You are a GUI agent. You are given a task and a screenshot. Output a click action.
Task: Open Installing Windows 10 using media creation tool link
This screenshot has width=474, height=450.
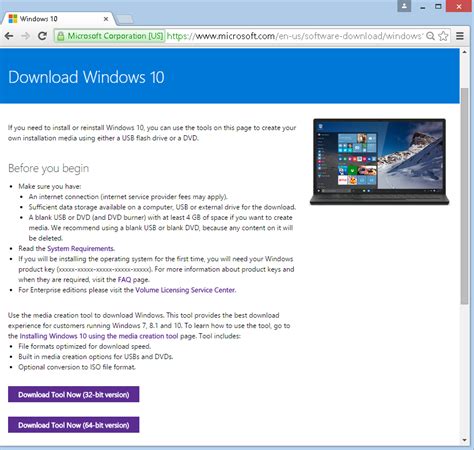(99, 336)
